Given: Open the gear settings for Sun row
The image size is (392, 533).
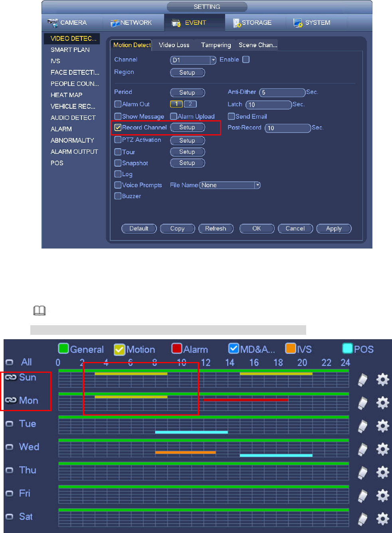Looking at the screenshot, I should click(382, 380).
